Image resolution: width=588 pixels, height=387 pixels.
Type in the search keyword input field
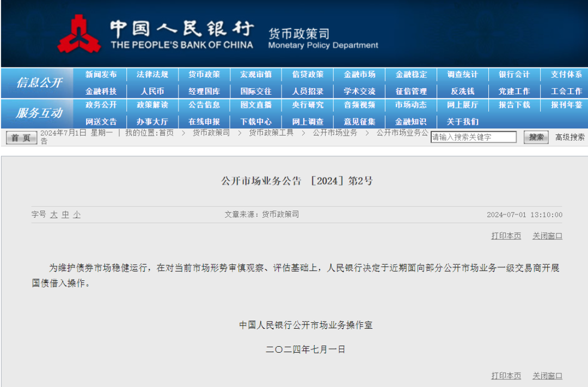click(x=473, y=137)
